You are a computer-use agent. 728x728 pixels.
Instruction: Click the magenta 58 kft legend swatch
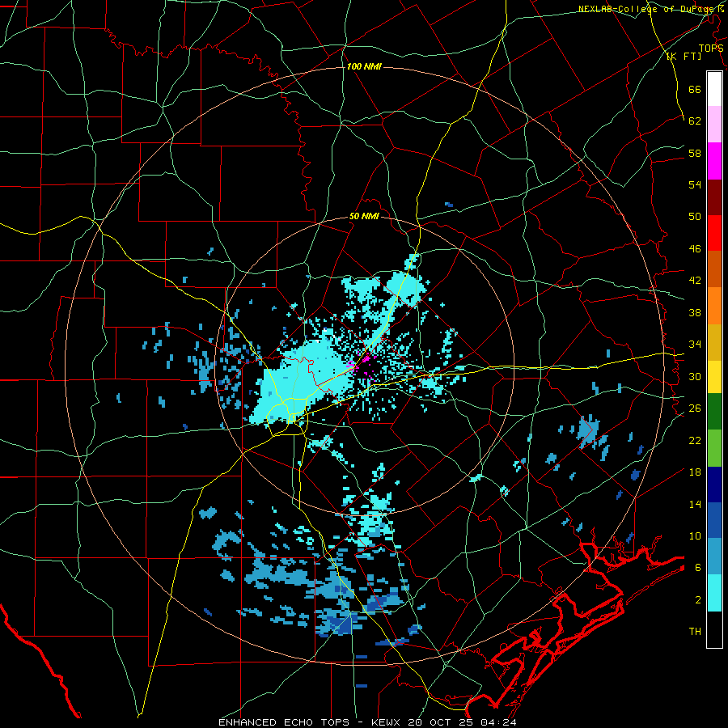coord(714,160)
